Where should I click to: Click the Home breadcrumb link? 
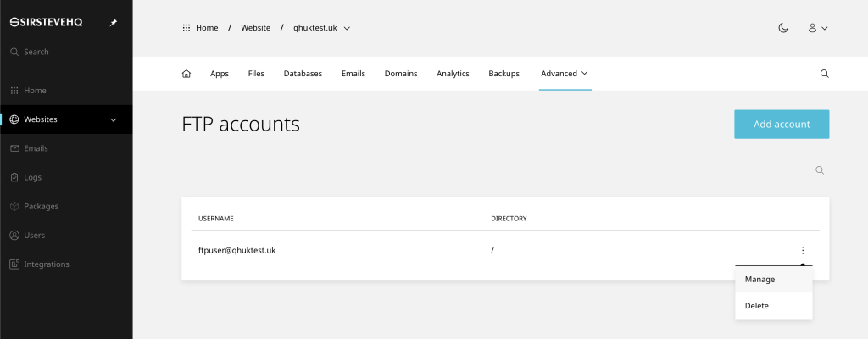(207, 28)
